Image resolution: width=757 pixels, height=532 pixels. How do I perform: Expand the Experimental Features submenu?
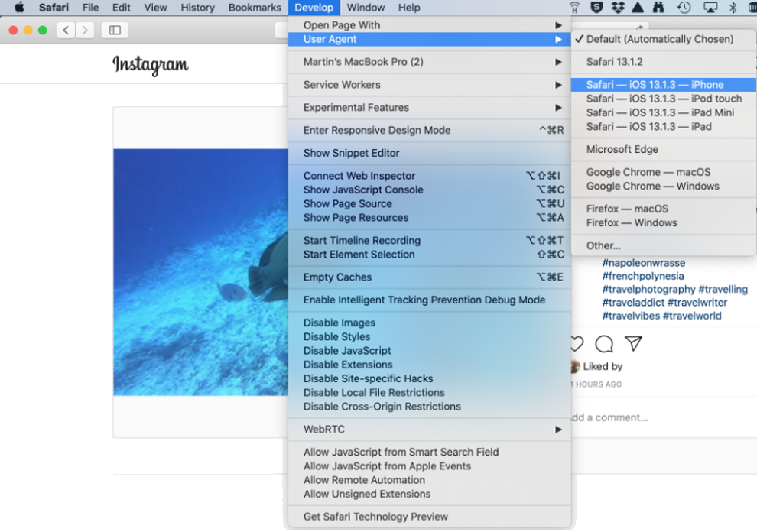(429, 107)
